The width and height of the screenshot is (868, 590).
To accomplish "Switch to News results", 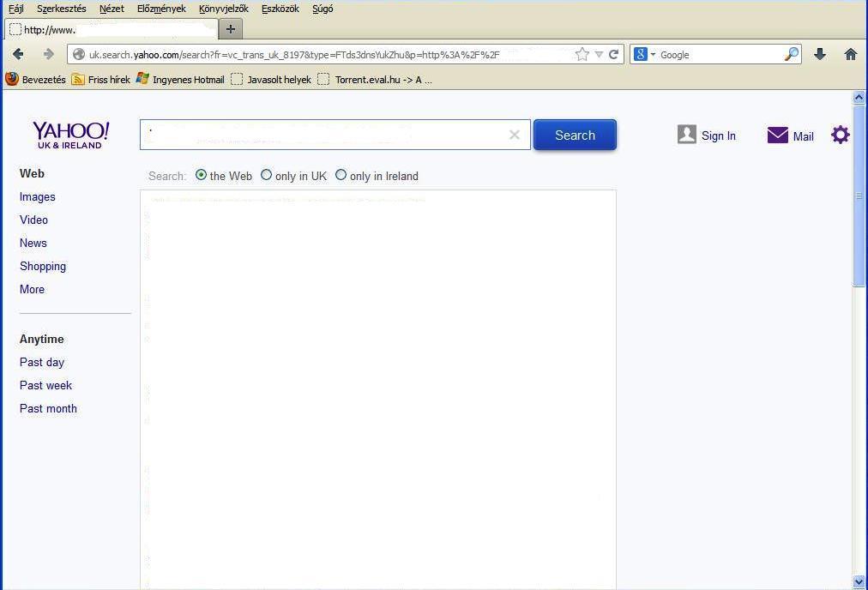I will pos(33,243).
